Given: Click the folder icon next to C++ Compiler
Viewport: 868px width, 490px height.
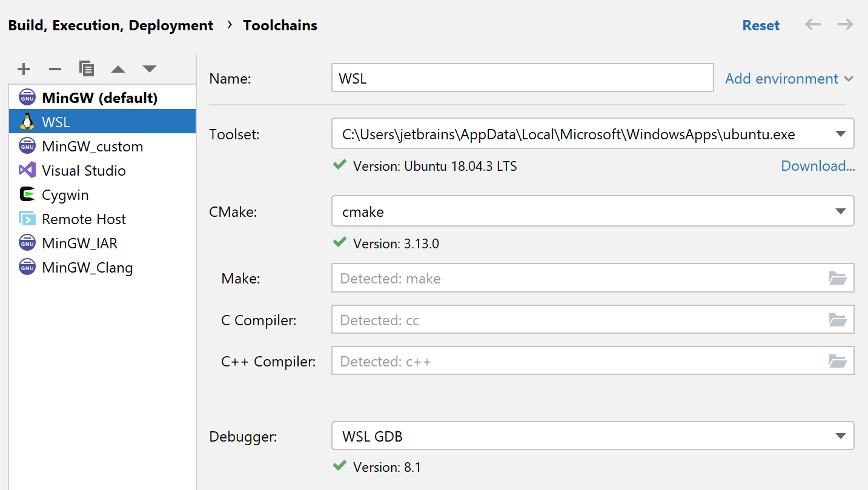Looking at the screenshot, I should click(x=838, y=361).
